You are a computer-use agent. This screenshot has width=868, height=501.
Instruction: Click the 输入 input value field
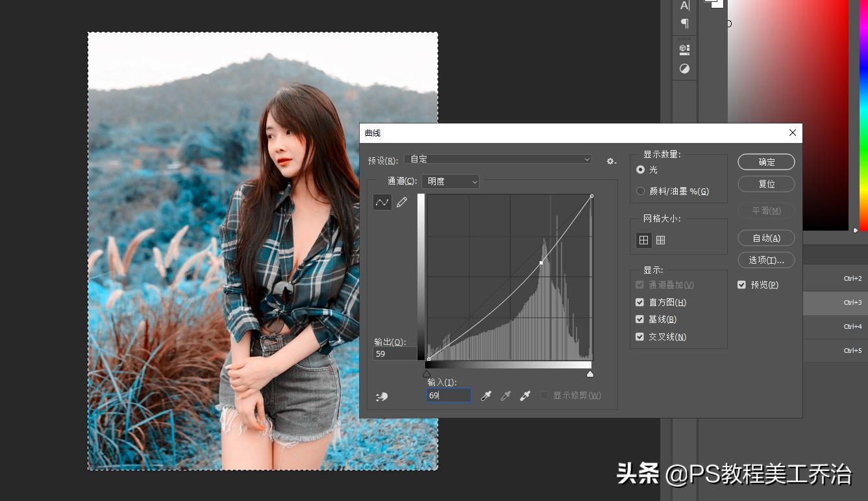[448, 395]
